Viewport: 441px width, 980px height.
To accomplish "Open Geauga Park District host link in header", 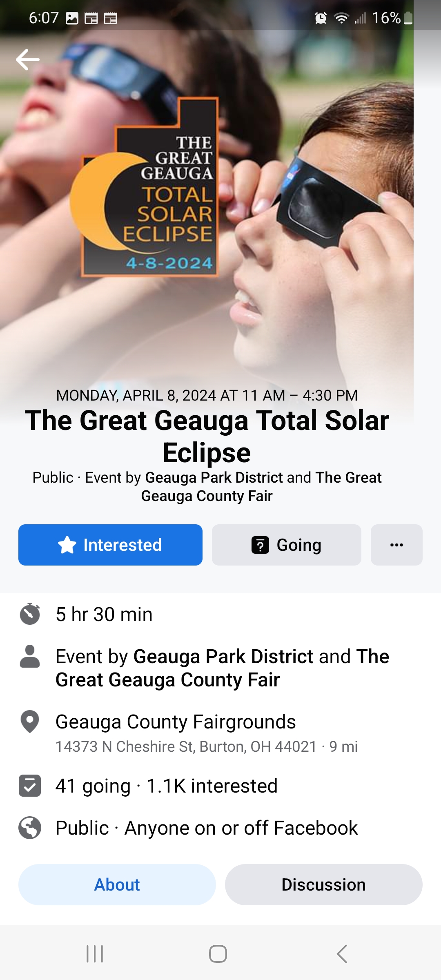I will [214, 477].
